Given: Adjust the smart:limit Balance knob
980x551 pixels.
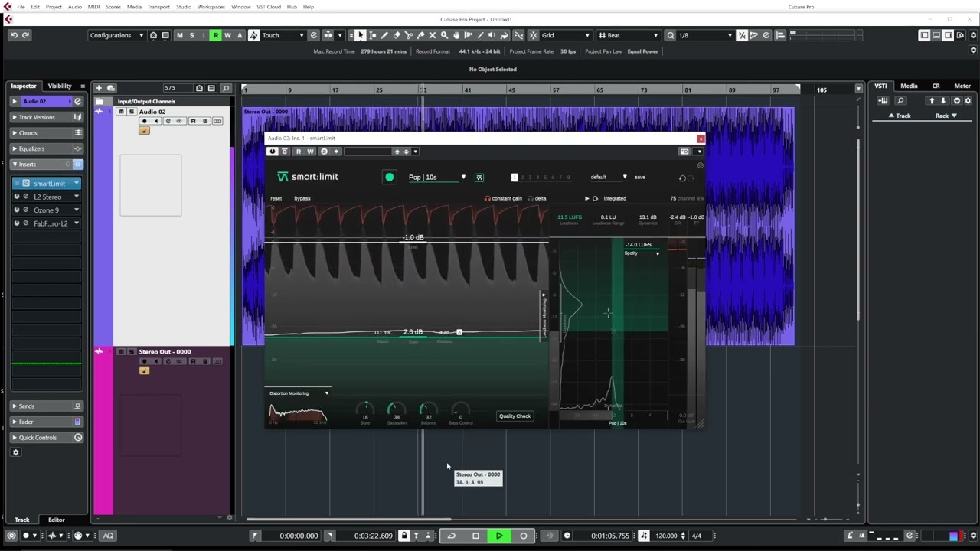Looking at the screenshot, I should [429, 410].
